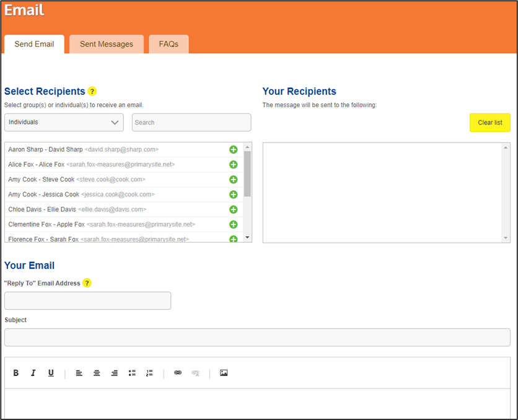Toggle Italic formatting in editor toolbar

[33, 373]
